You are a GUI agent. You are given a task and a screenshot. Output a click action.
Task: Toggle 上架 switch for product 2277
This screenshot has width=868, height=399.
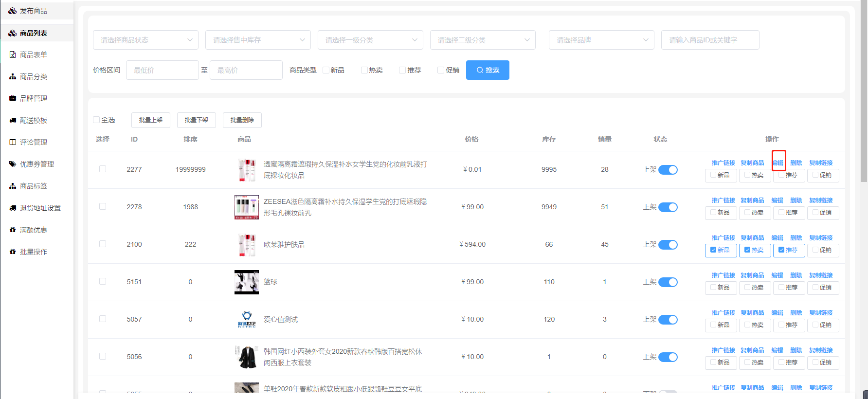(x=668, y=170)
